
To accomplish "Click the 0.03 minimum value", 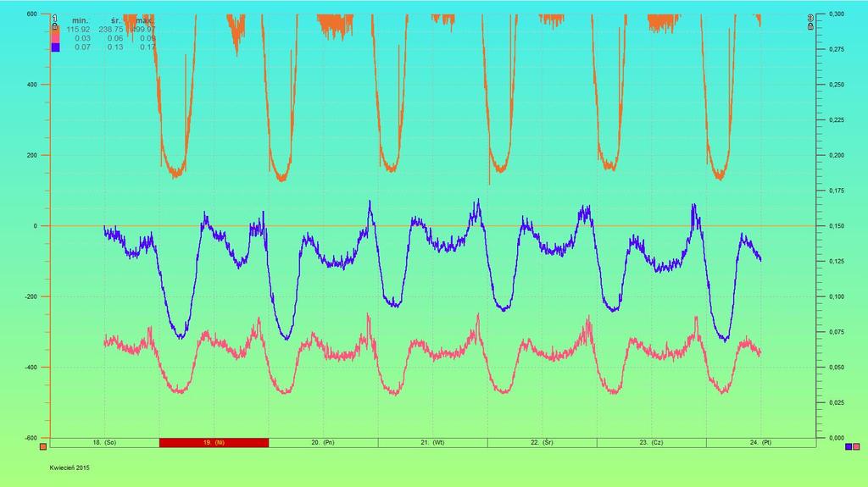I will tap(82, 38).
